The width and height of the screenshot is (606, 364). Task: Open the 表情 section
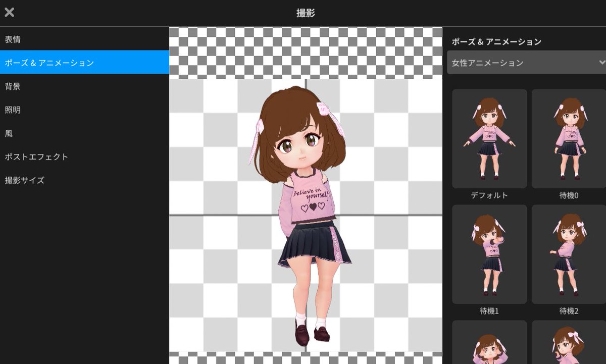(84, 39)
